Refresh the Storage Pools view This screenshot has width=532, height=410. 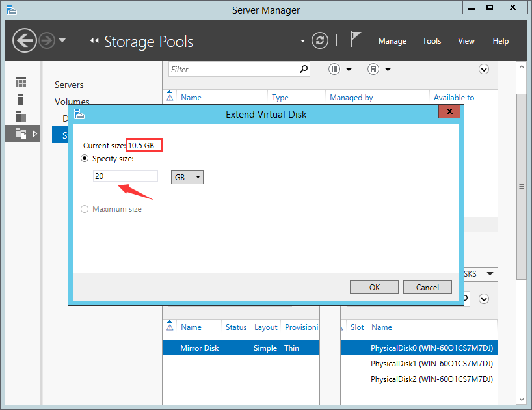click(x=319, y=40)
